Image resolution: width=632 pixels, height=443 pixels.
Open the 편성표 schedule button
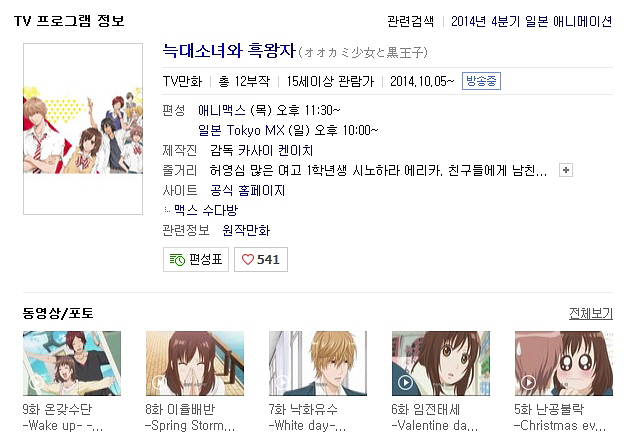coord(196,260)
